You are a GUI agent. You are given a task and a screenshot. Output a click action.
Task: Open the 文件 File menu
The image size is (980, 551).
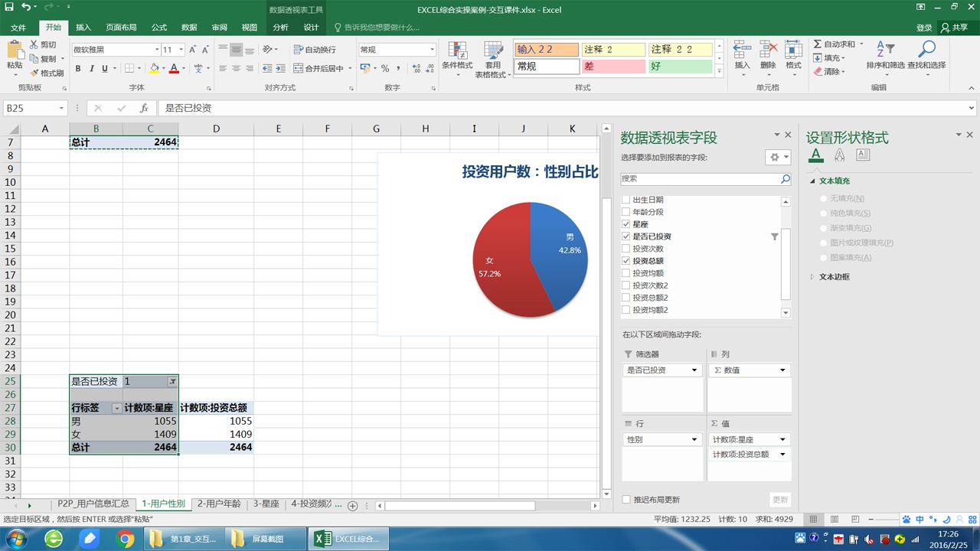[x=18, y=28]
